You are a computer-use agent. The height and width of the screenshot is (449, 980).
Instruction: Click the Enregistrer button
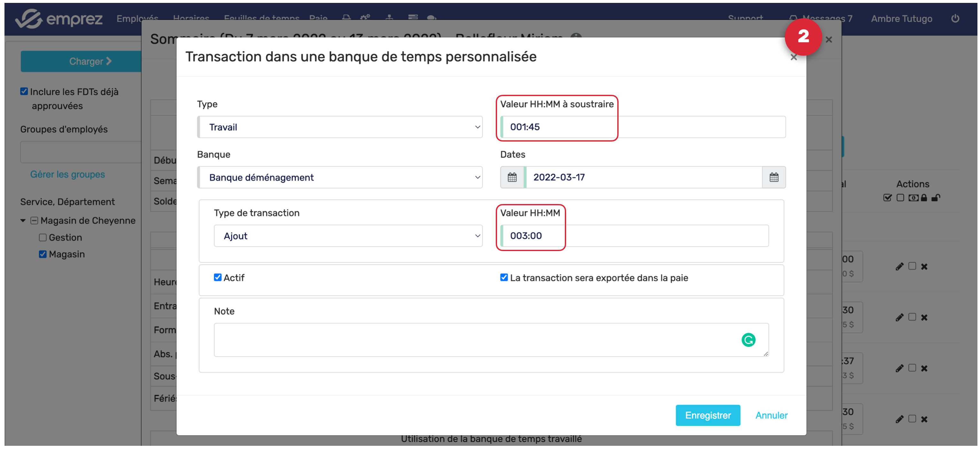[x=707, y=415]
